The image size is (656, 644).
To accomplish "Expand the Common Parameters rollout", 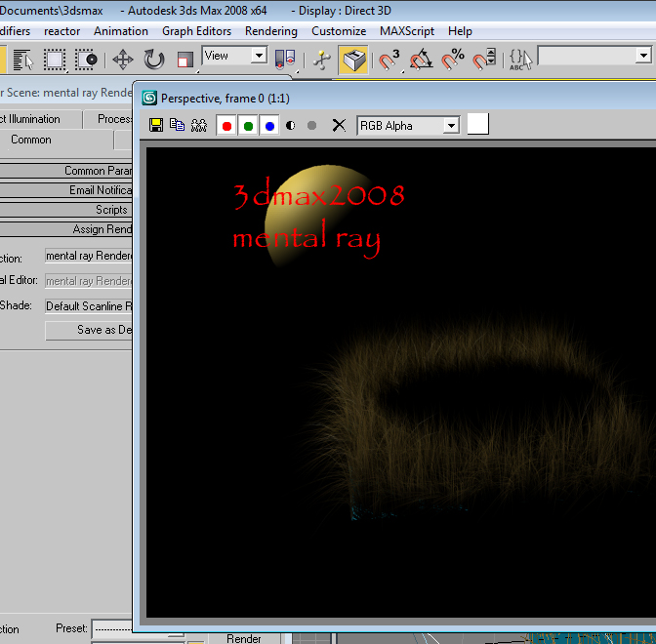I will coord(66,171).
